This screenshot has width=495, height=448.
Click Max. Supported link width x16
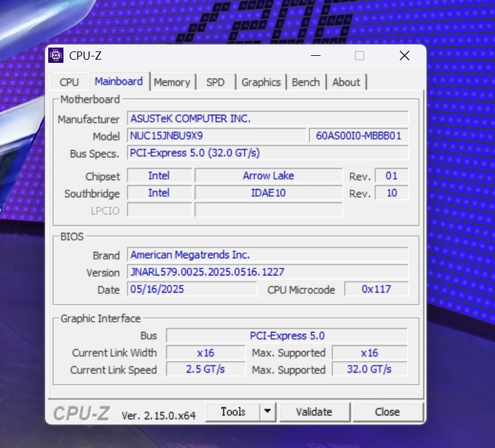coord(370,353)
